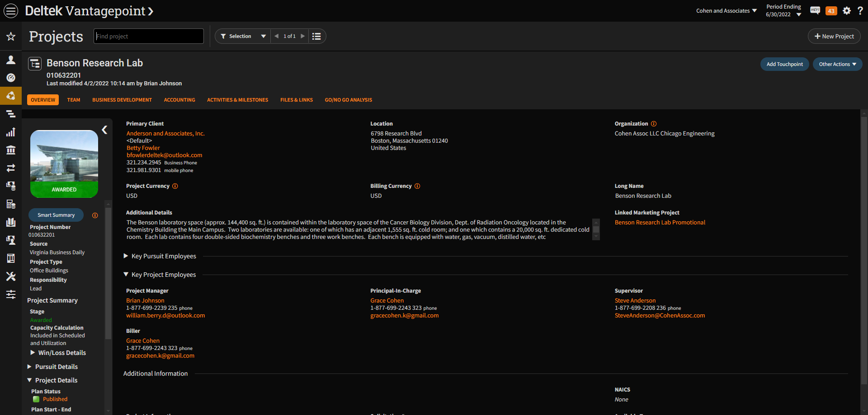Click the Find project search field

point(149,36)
